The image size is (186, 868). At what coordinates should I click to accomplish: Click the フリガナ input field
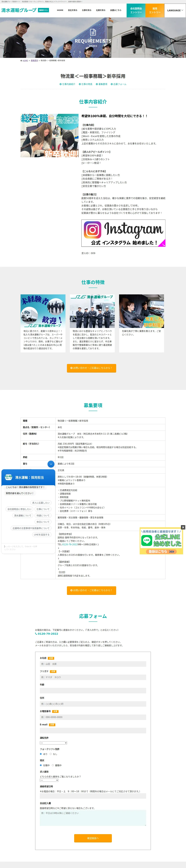[x=93, y=677]
